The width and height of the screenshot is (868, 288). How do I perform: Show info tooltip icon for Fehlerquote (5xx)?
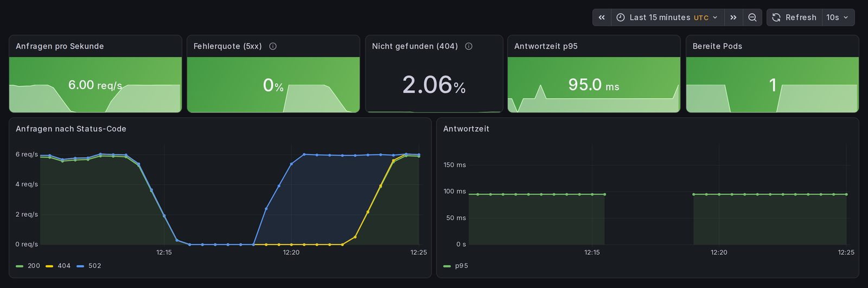[x=273, y=46]
